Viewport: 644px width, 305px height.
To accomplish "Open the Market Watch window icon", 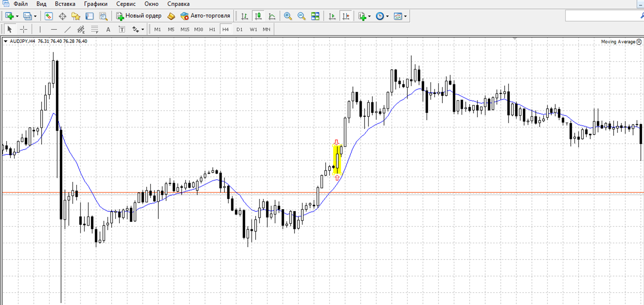I will point(48,16).
